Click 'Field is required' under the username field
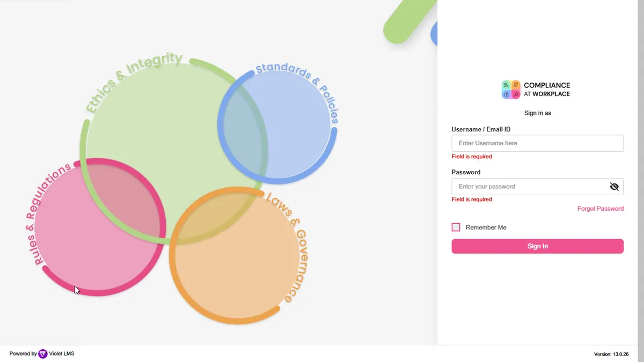Viewport: 644px width, 362px height. 472,157
